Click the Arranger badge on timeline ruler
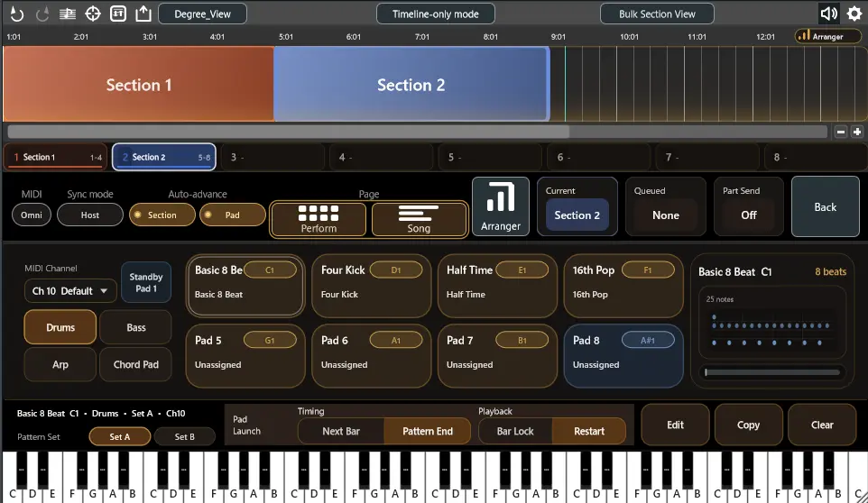868x503 pixels. click(827, 36)
